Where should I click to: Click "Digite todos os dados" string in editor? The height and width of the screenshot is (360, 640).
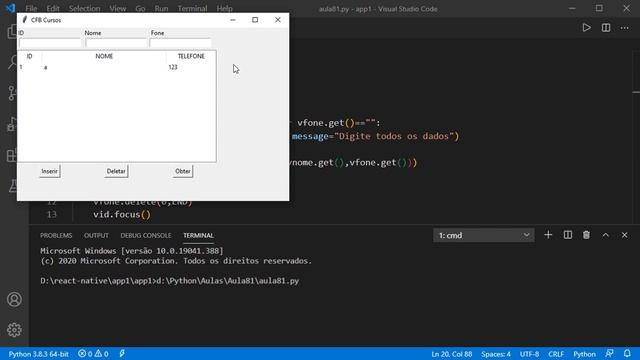click(x=394, y=136)
